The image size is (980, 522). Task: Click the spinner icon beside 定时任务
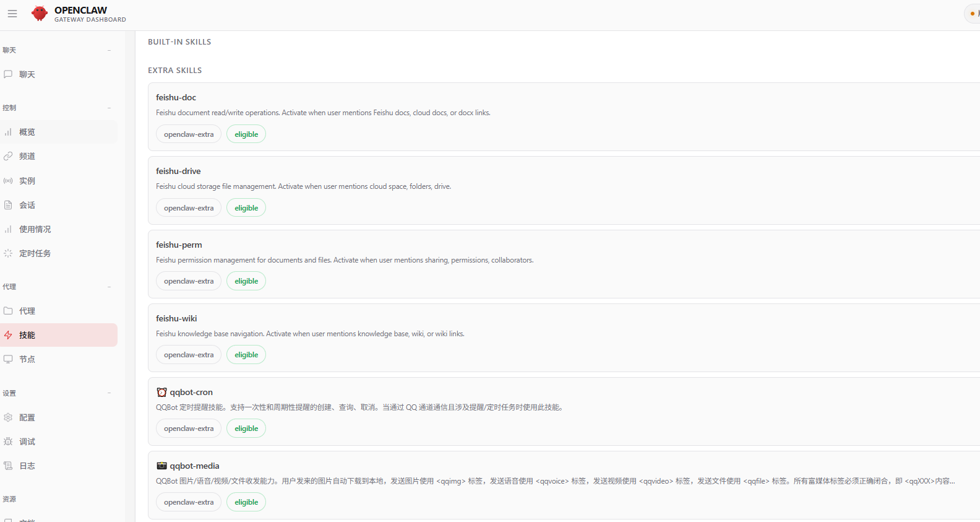[8, 253]
